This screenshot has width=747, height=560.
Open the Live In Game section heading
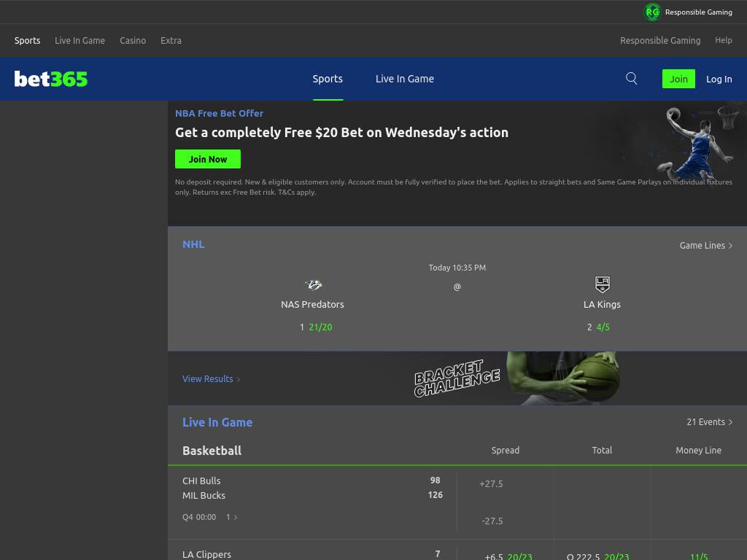tap(217, 422)
